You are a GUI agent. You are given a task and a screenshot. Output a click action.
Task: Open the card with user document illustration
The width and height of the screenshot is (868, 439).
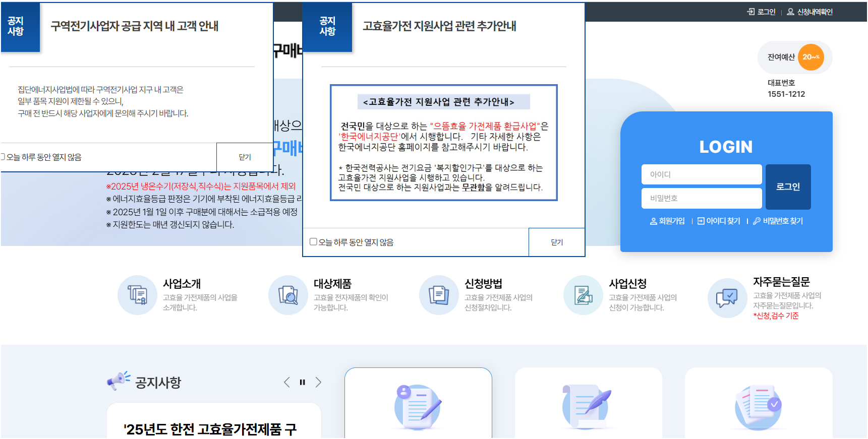point(418,403)
